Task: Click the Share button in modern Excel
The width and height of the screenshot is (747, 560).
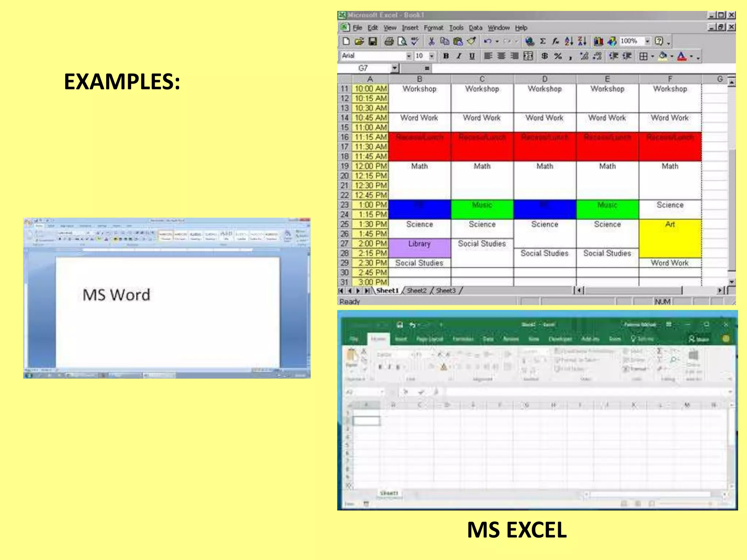Action: point(698,339)
